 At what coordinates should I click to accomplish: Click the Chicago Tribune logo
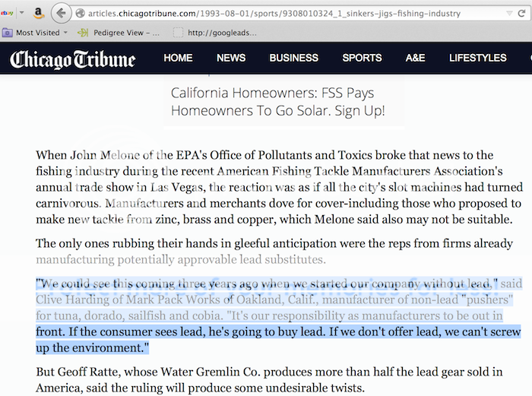(x=72, y=59)
